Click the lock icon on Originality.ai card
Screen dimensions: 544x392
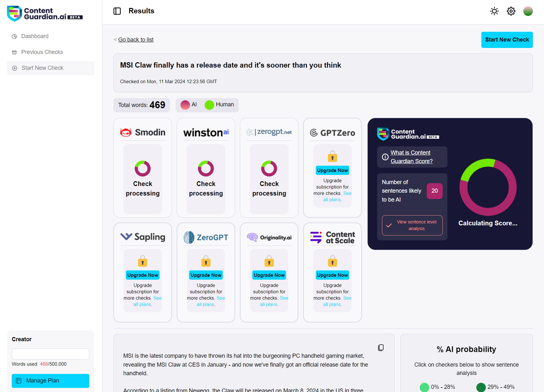click(269, 261)
